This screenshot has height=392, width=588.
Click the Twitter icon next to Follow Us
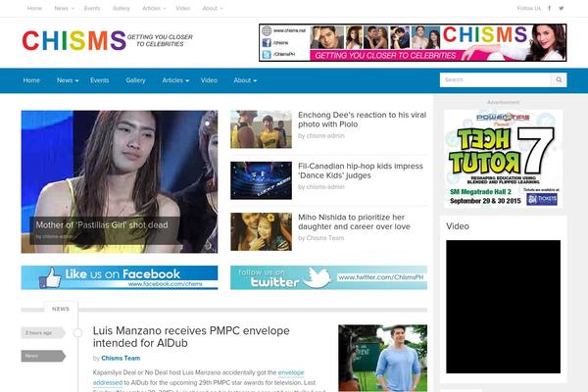click(562, 8)
